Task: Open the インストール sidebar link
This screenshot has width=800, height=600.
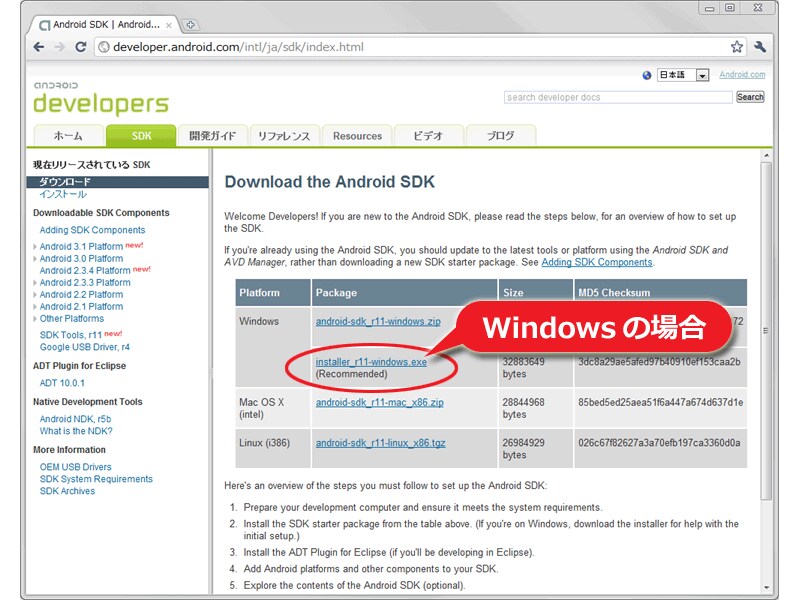Action: pos(63,194)
